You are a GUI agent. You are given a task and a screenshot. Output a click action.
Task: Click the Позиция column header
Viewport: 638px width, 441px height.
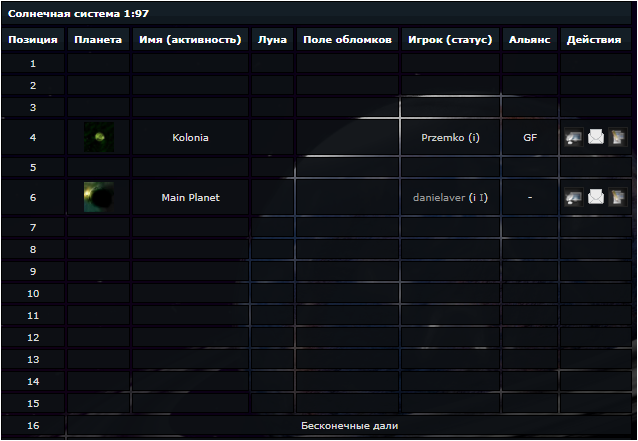pyautogui.click(x=33, y=39)
